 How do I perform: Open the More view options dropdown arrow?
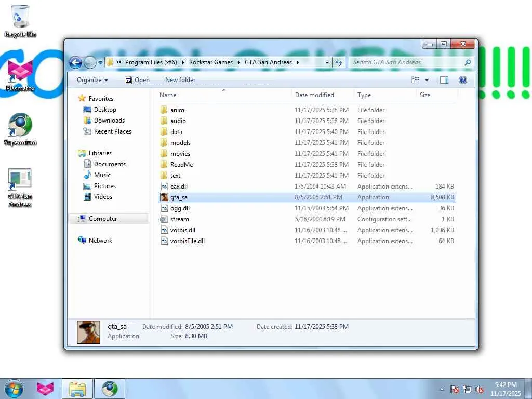click(x=427, y=80)
